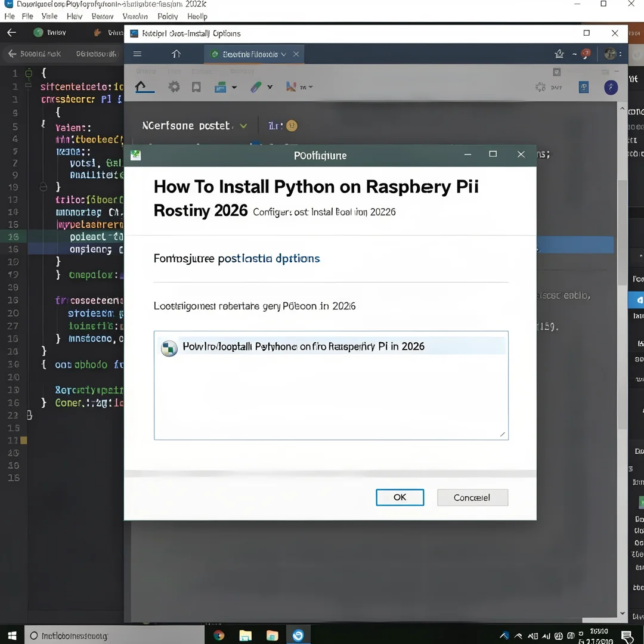Show hidden tray icons with the taskbar chevron
This screenshot has width=644, height=644.
518,636
